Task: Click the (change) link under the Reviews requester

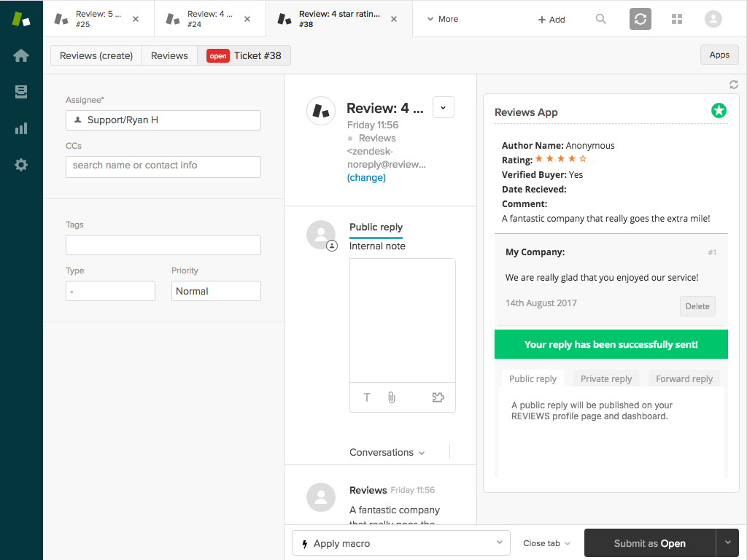Action: (x=365, y=177)
